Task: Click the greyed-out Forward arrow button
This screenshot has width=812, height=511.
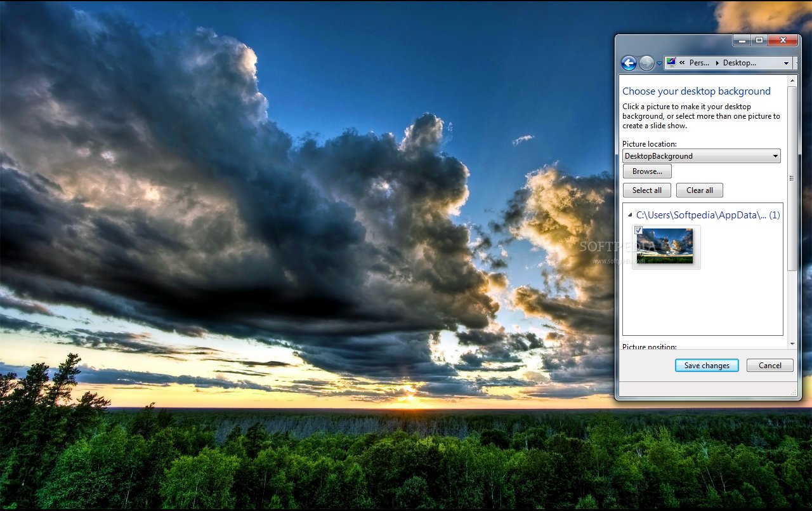Action: (x=646, y=63)
